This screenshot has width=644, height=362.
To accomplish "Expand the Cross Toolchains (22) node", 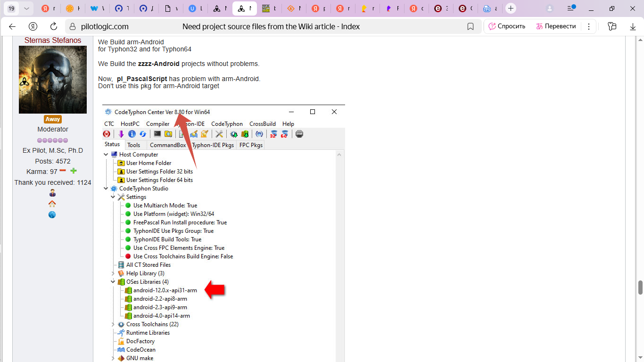I will pos(113,324).
